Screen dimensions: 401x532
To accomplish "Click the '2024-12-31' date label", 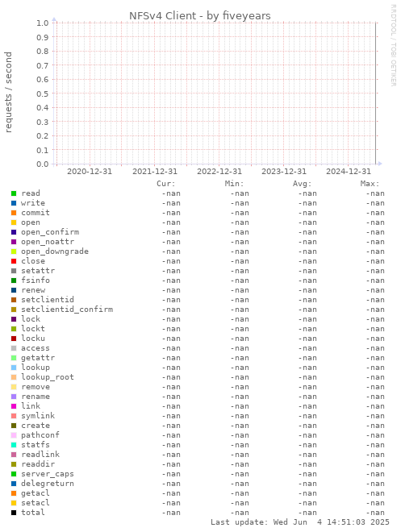I will pos(349,172).
